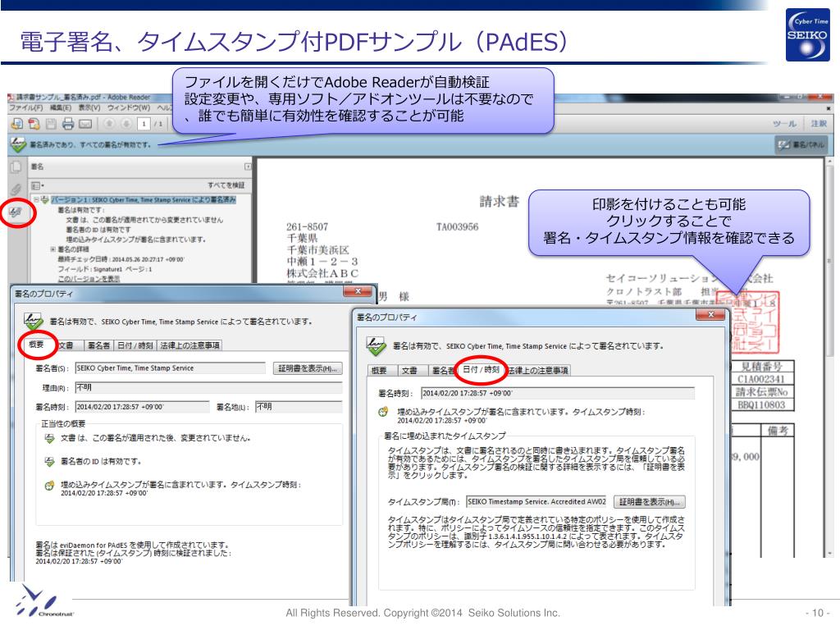840x630 pixels.
Task: Open the ウィンドウ(W) menu
Action: [x=129, y=107]
